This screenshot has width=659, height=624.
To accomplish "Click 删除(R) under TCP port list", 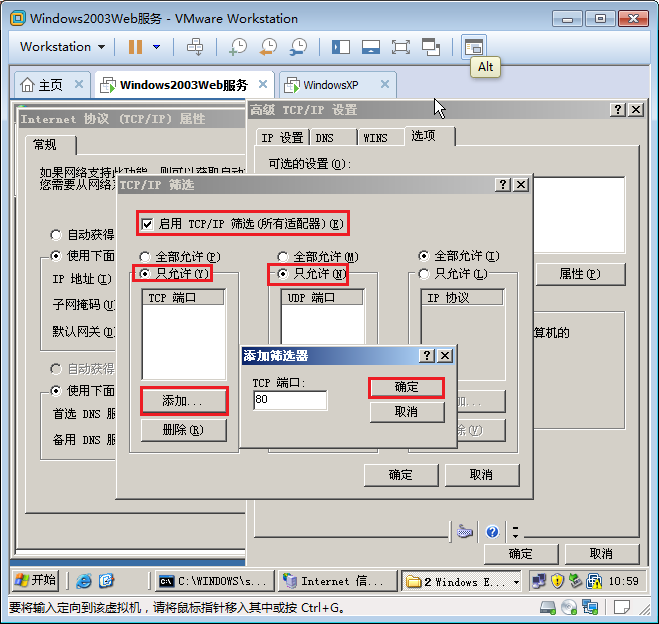I will click(183, 430).
